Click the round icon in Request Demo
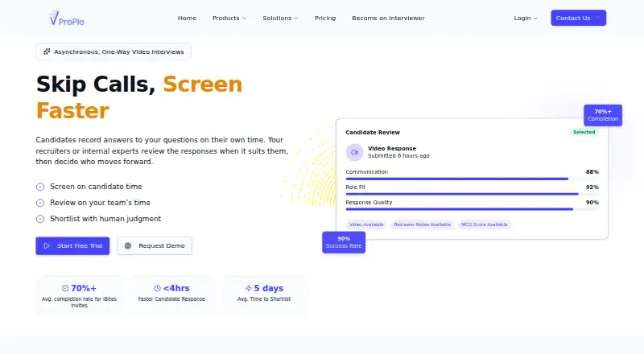This screenshot has width=644, height=354. [128, 246]
